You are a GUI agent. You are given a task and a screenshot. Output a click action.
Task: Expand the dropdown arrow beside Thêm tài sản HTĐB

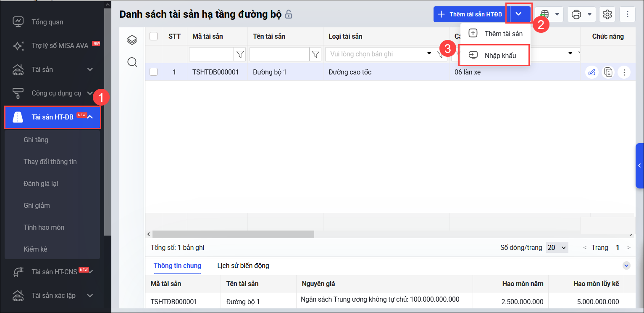click(519, 14)
